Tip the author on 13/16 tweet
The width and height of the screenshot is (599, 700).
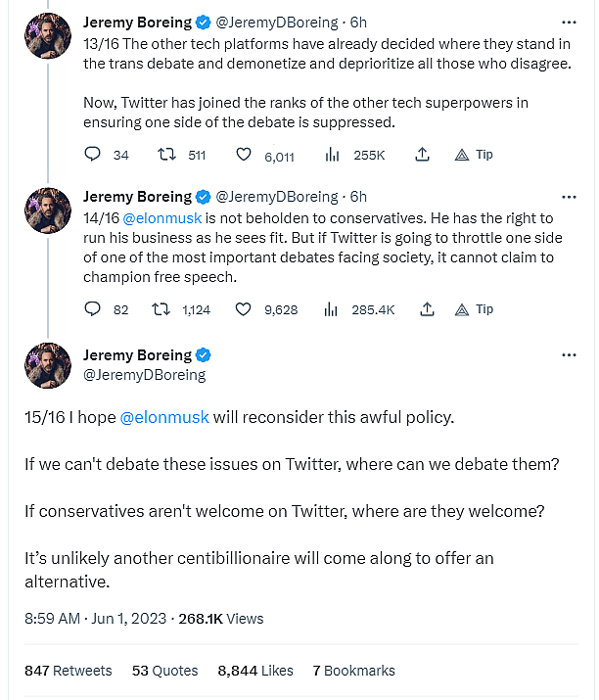(x=474, y=155)
